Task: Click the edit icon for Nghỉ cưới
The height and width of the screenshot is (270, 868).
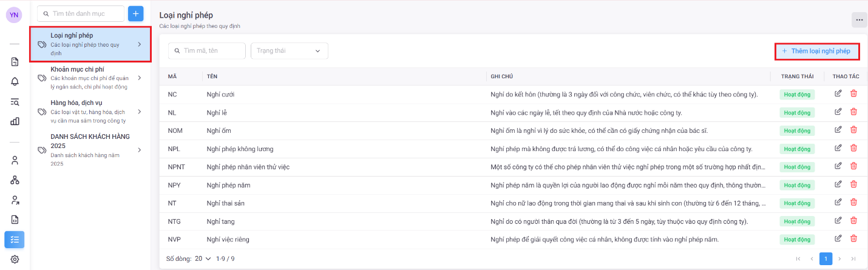Action: point(838,94)
